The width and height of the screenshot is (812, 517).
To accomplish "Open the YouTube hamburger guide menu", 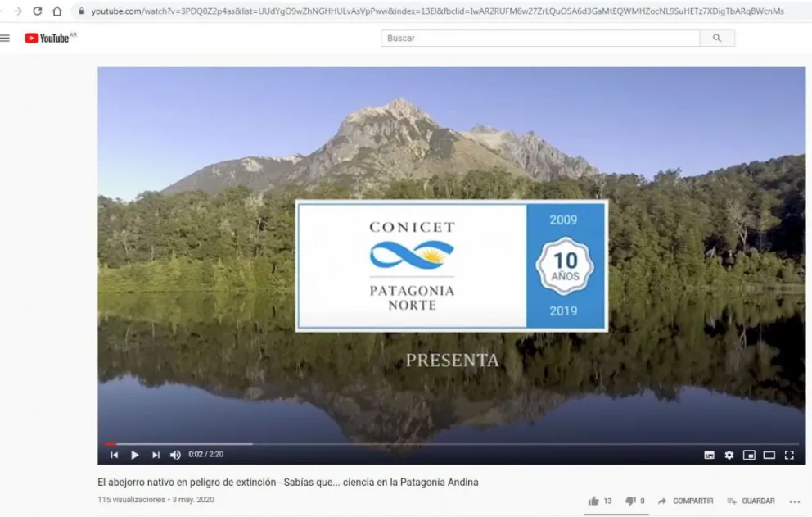I will coord(6,38).
